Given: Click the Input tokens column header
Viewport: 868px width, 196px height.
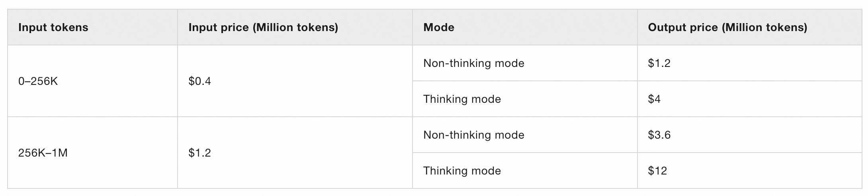Looking at the screenshot, I should click(53, 27).
